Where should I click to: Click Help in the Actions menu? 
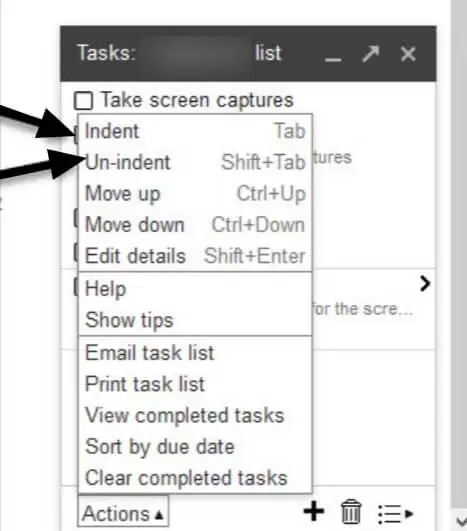[195, 289]
